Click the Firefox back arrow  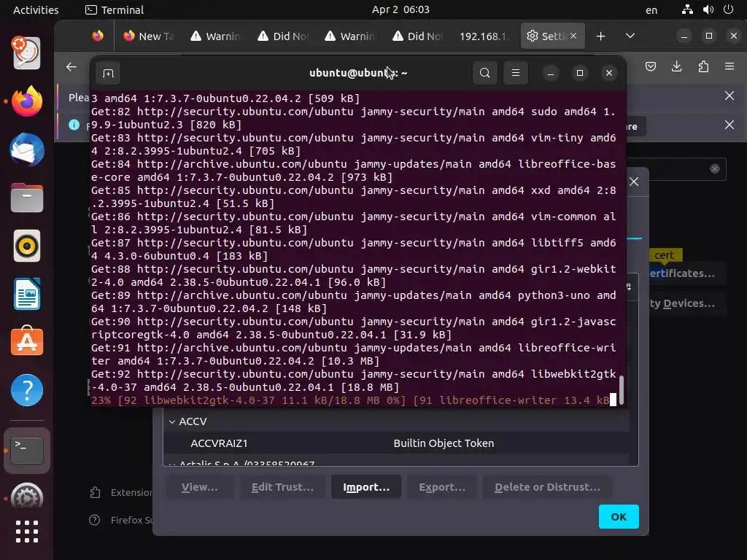(71, 66)
